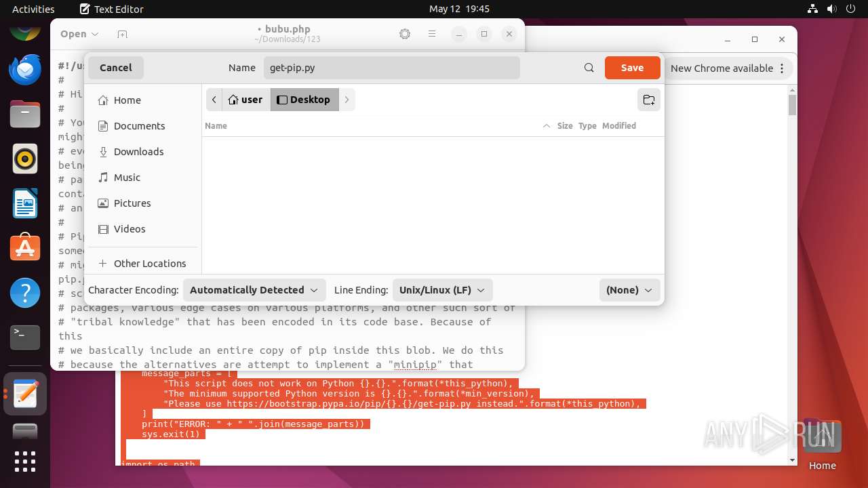Click the back arrow in path bar

(214, 100)
